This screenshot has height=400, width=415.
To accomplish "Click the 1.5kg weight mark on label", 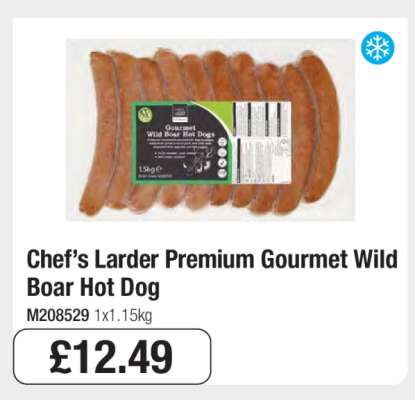I will (150, 169).
